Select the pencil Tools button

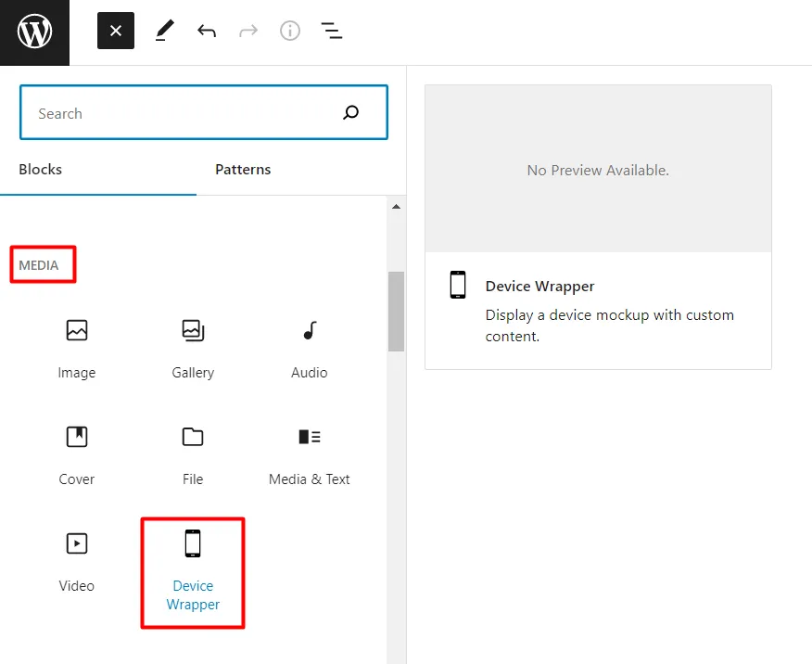[165, 31]
